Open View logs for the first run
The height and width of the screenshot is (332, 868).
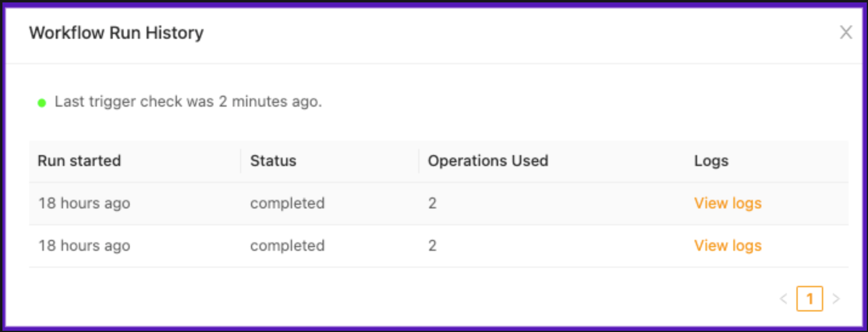tap(727, 204)
